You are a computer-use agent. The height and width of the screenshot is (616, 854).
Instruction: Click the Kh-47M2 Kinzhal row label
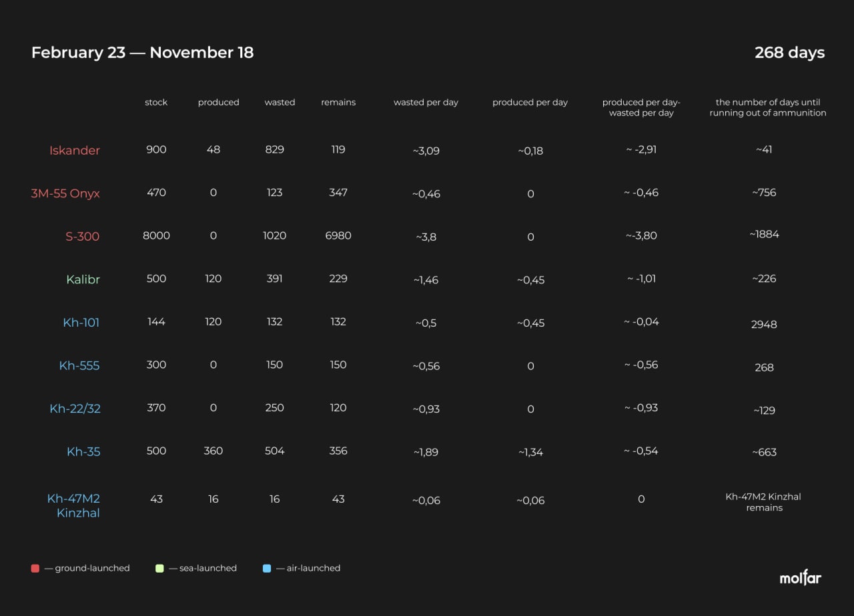73,505
